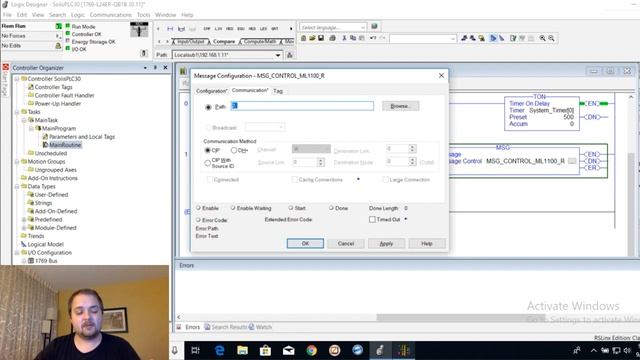Collapse the I/O Configuration tree node
This screenshot has height=360, width=640.
click(17, 253)
